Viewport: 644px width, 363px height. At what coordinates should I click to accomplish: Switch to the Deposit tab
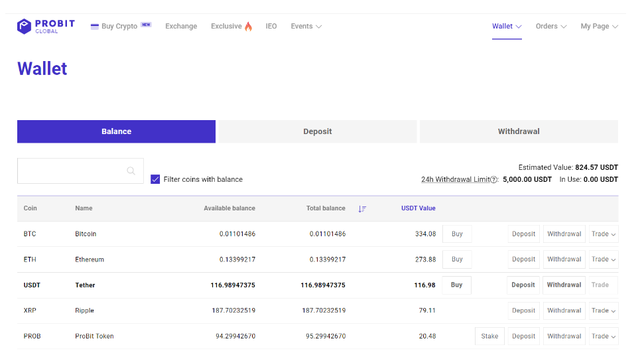pyautogui.click(x=318, y=131)
